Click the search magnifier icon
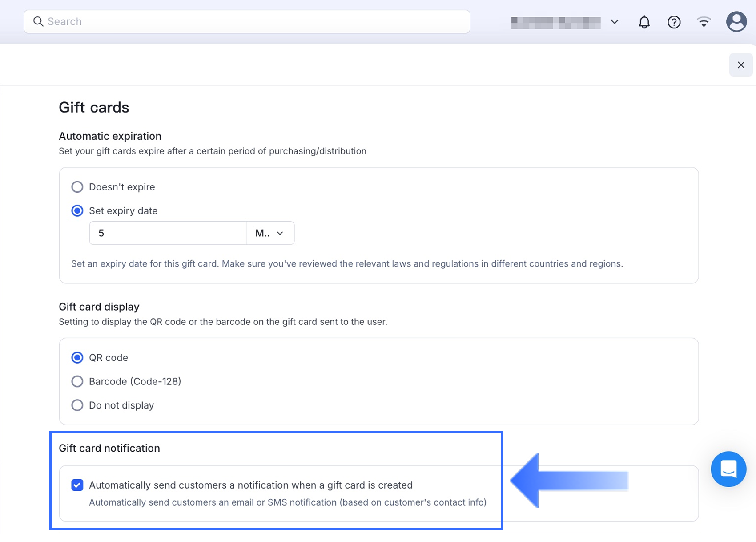756x542 pixels. [x=39, y=22]
